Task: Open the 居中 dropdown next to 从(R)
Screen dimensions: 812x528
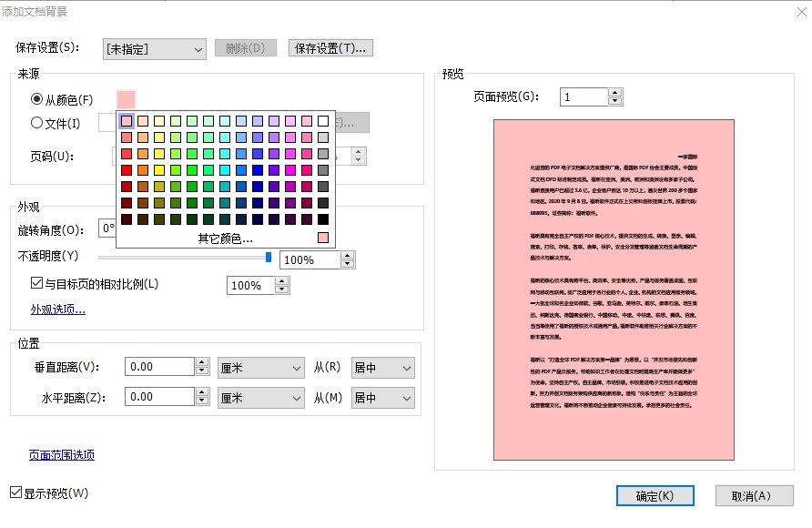Action: point(382,367)
